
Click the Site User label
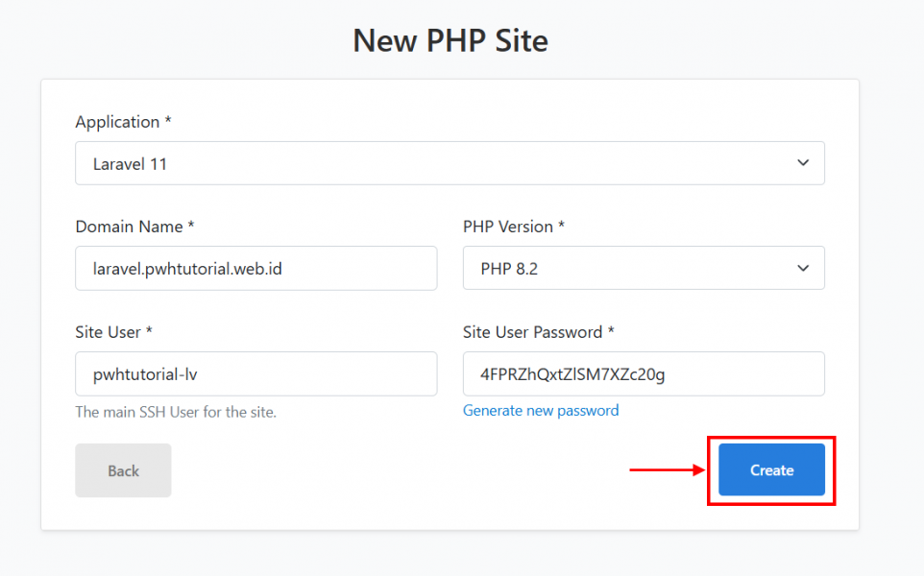(x=113, y=332)
